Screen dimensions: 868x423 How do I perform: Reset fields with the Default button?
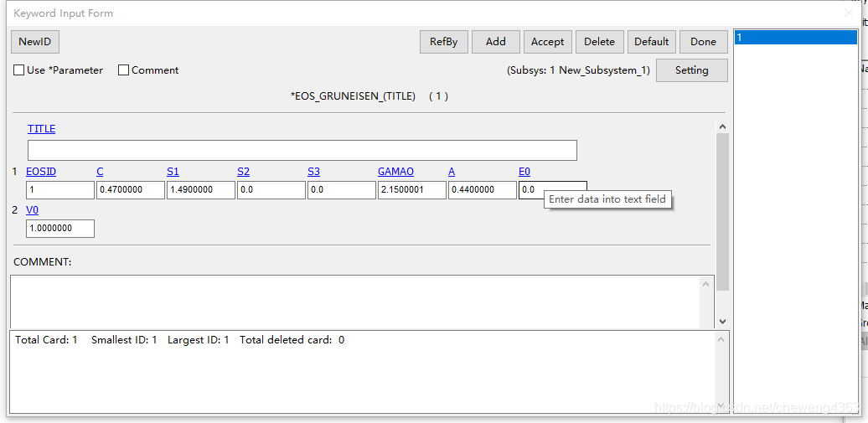point(652,42)
